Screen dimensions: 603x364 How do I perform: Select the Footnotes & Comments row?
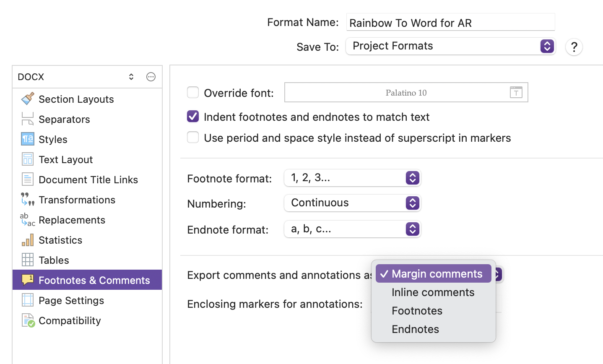coord(87,280)
